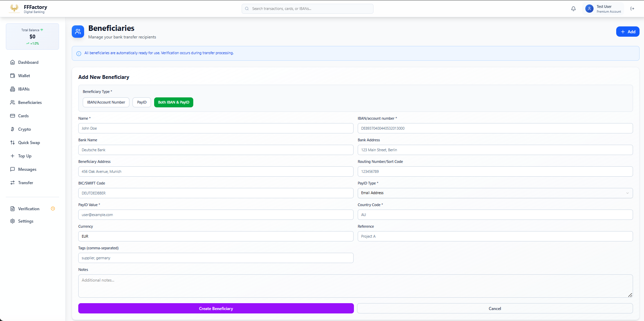Grab the Notes textarea resize handle
This screenshot has height=321, width=644.
(630, 295)
